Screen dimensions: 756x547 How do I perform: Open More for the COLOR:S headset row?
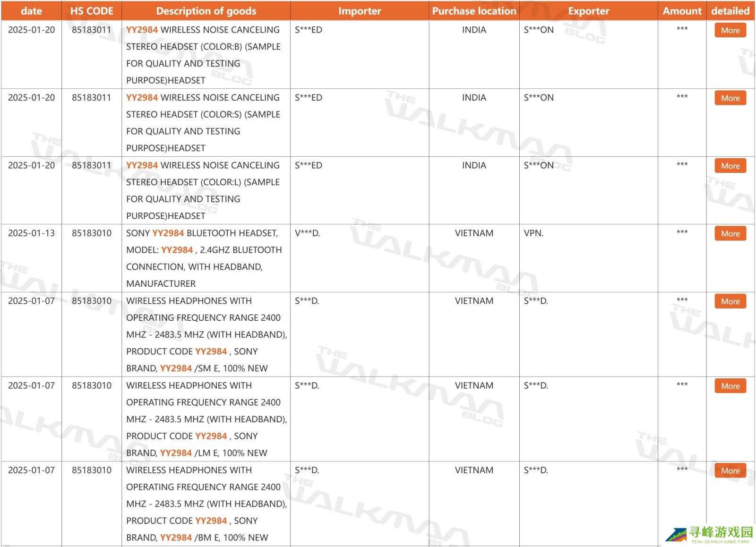tap(730, 98)
